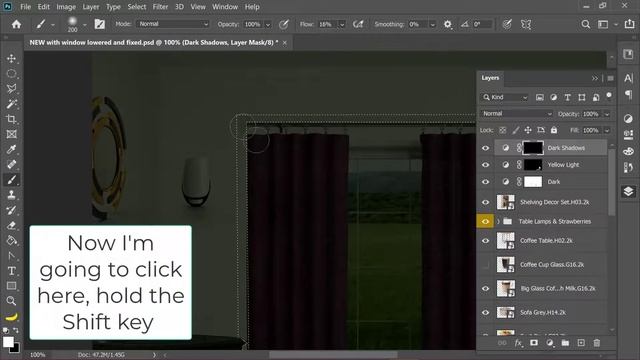Hide the Big Glass Cof layer
Image resolution: width=640 pixels, height=360 pixels.
pyautogui.click(x=485, y=289)
